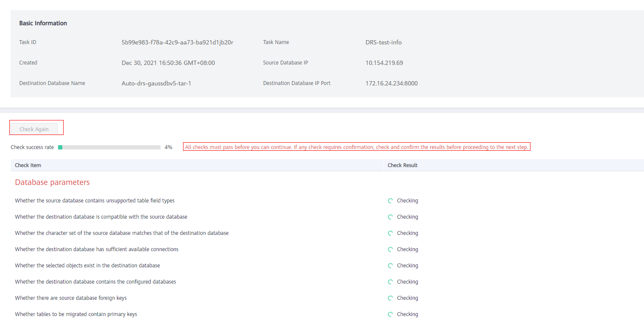Viewport: 644px width, 328px height.
Task: Click the spinner icon for destination compatibility check
Action: pyautogui.click(x=390, y=217)
